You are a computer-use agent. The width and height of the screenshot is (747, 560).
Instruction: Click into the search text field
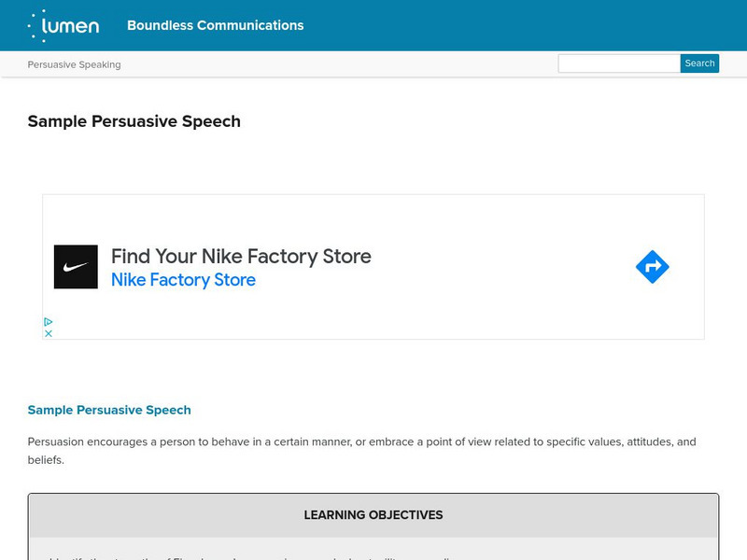618,63
